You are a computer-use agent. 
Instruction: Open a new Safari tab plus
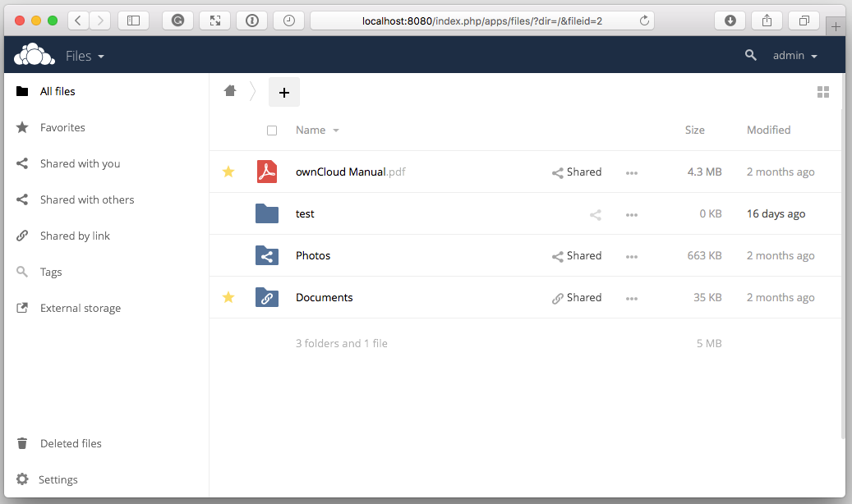click(836, 26)
